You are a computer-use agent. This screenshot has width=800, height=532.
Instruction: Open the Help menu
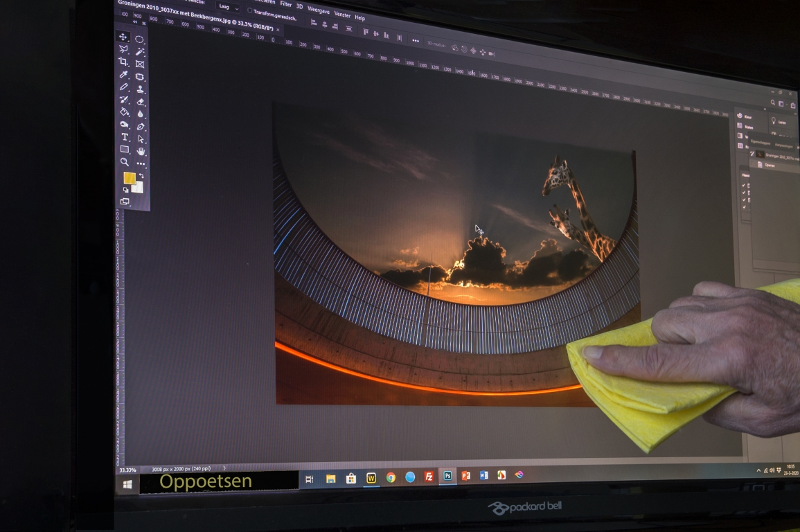pos(359,18)
